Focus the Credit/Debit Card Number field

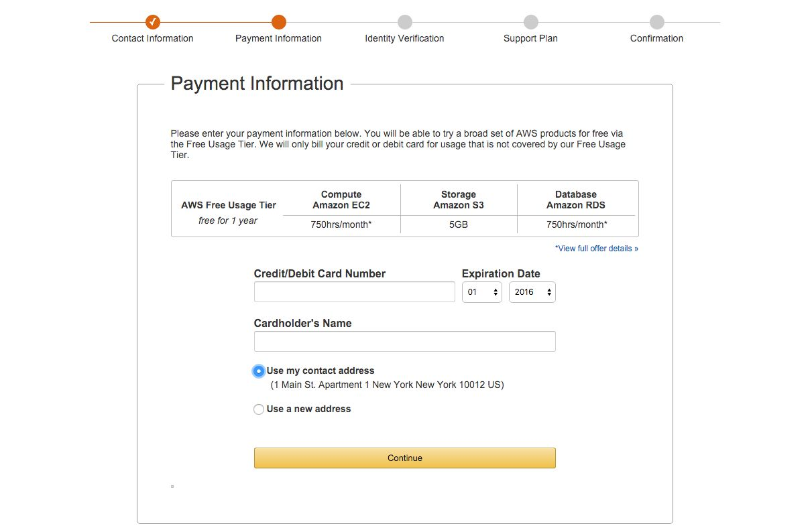coord(354,292)
